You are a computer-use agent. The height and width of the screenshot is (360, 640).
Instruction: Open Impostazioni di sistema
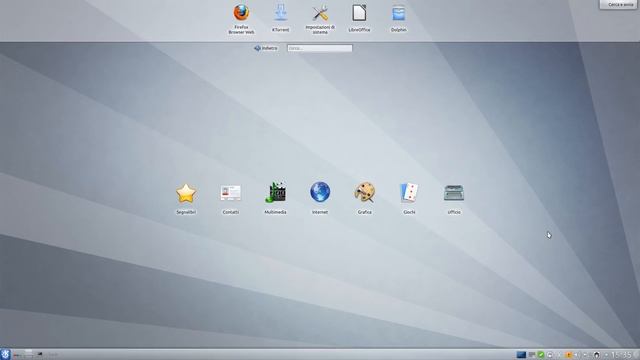pyautogui.click(x=320, y=19)
